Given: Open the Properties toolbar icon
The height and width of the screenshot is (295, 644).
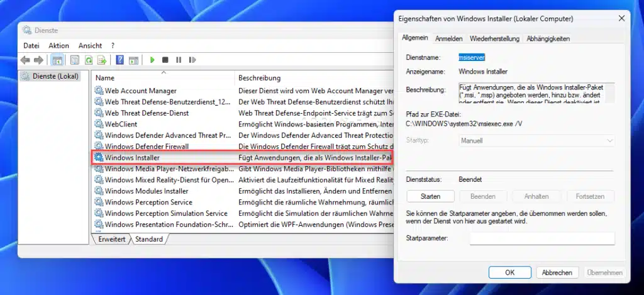Looking at the screenshot, I should pyautogui.click(x=74, y=60).
